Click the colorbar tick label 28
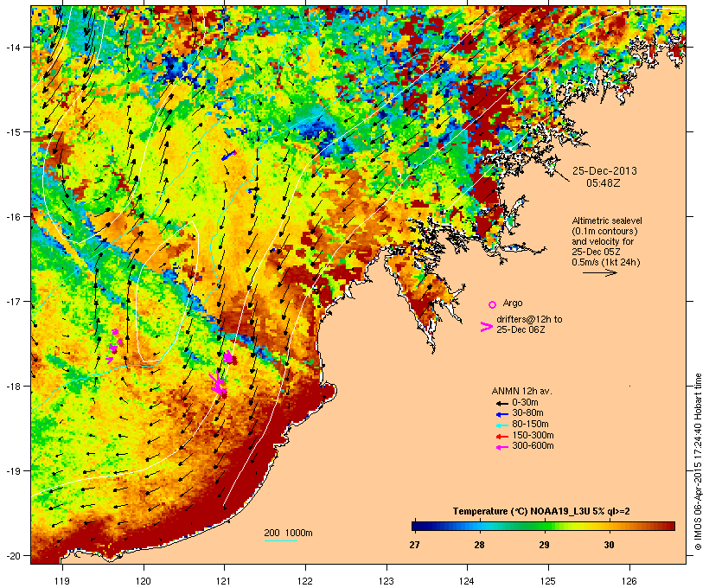 (x=479, y=545)
